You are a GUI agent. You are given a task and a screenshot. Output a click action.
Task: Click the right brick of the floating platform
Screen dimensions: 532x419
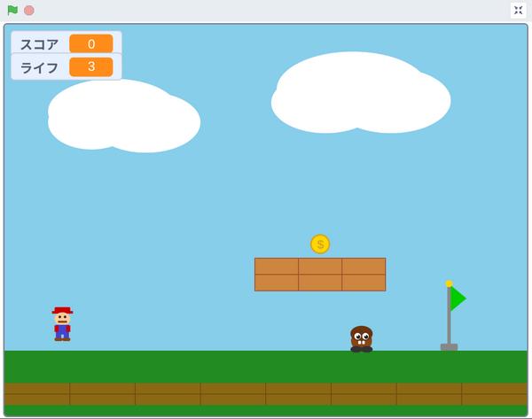(x=364, y=275)
